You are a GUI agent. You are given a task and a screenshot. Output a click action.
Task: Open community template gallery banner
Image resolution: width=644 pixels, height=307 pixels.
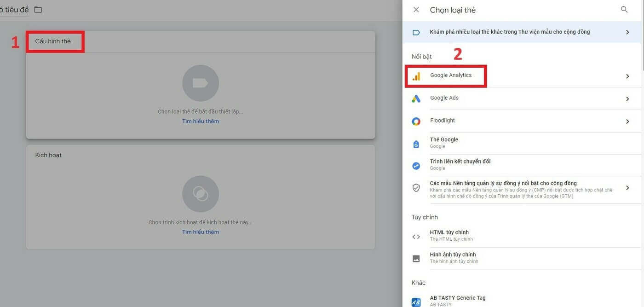(x=522, y=32)
